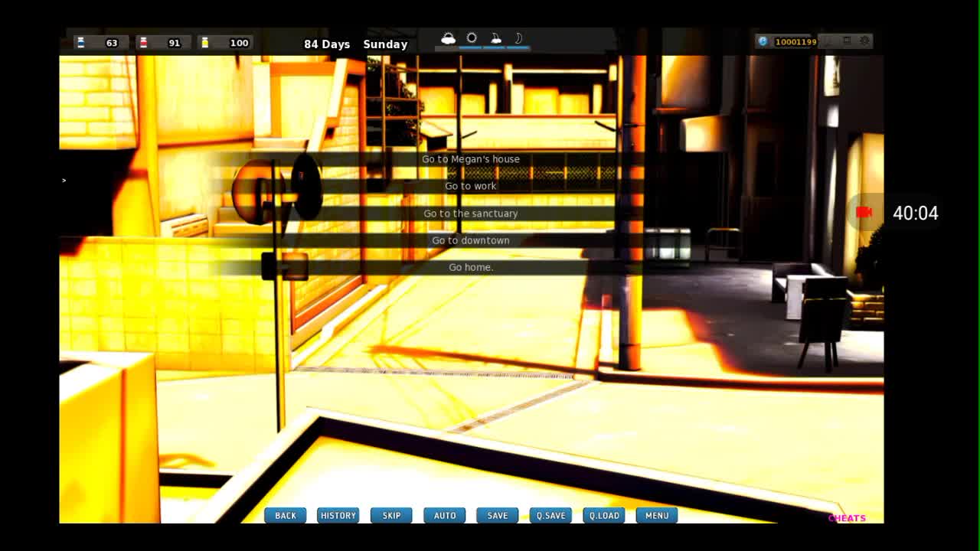Choose "Go to work" option

471,186
